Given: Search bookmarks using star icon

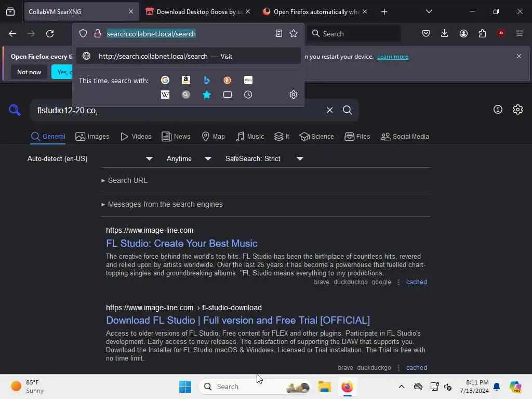Looking at the screenshot, I should [207, 95].
